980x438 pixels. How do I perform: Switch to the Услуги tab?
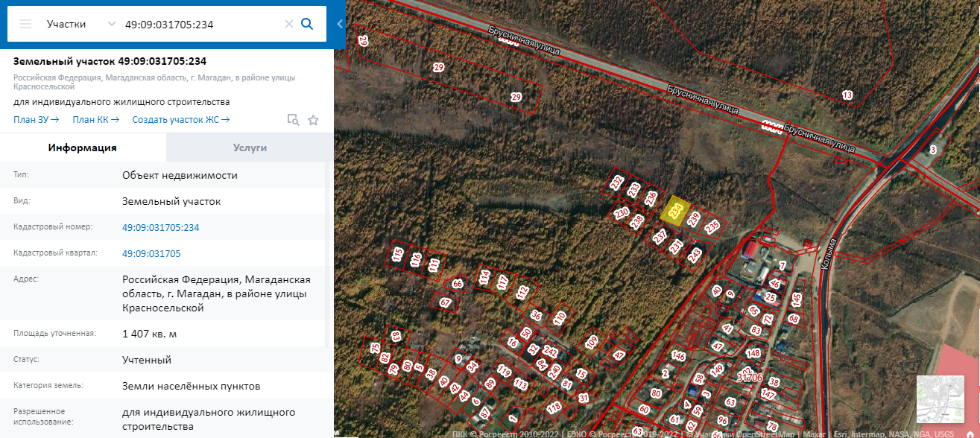[x=250, y=147]
